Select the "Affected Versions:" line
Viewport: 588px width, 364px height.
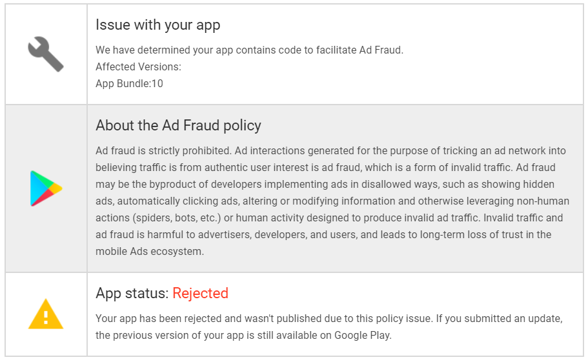(x=138, y=66)
